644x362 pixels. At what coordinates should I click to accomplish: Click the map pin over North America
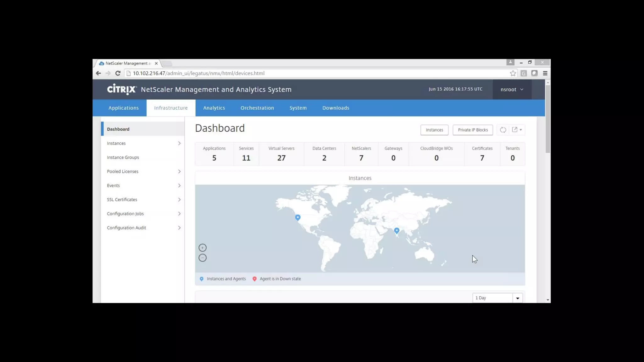point(298,217)
